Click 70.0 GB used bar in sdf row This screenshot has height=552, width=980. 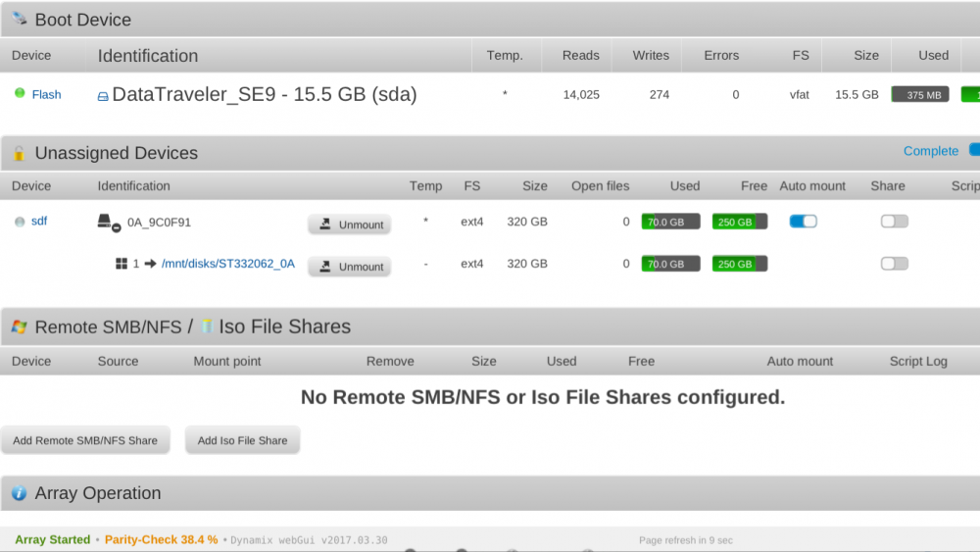tap(670, 222)
